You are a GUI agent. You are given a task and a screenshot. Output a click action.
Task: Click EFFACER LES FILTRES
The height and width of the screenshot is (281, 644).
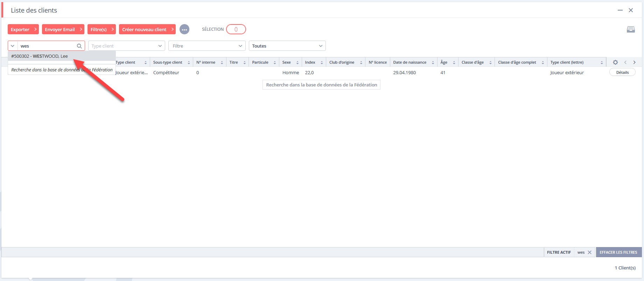(618, 252)
